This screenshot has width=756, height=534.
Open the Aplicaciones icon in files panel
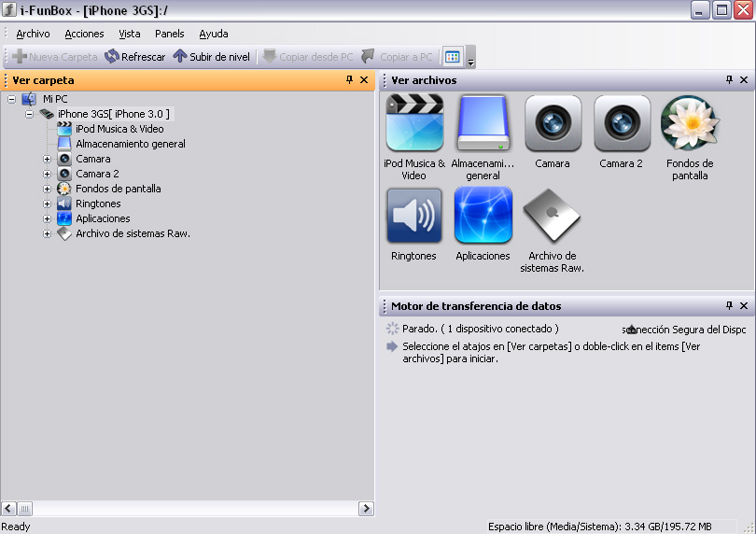(483, 216)
